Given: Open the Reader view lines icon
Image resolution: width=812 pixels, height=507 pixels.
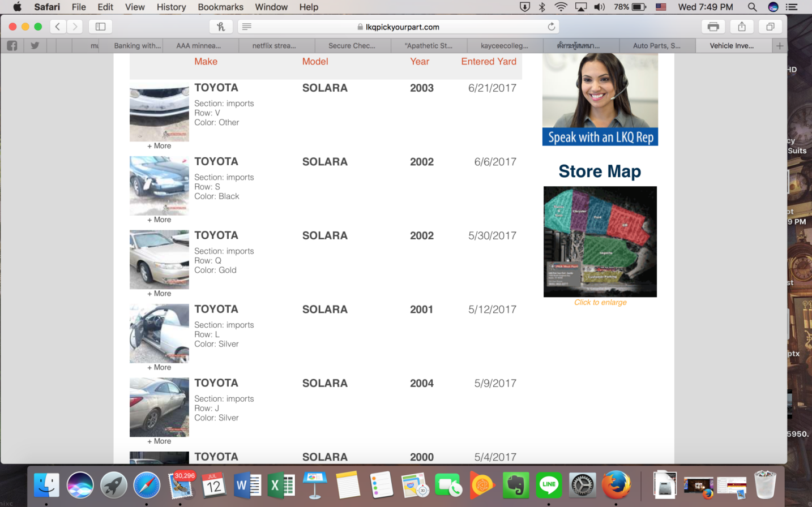Looking at the screenshot, I should [247, 27].
